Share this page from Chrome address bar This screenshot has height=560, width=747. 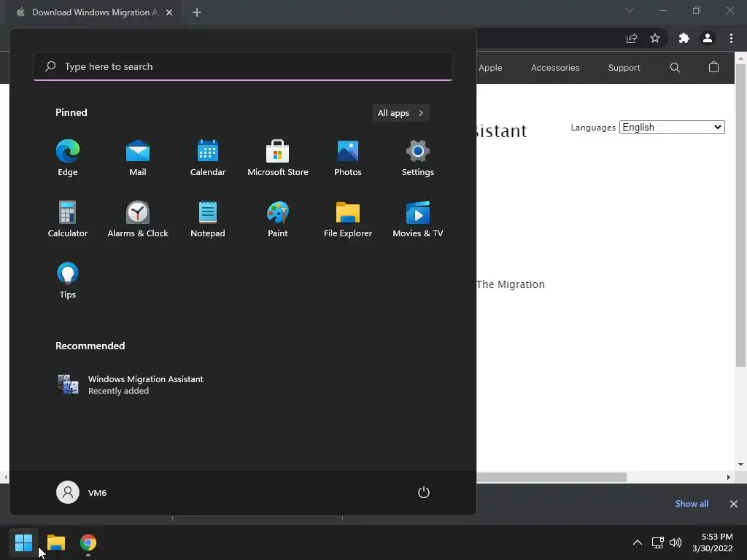tap(632, 38)
